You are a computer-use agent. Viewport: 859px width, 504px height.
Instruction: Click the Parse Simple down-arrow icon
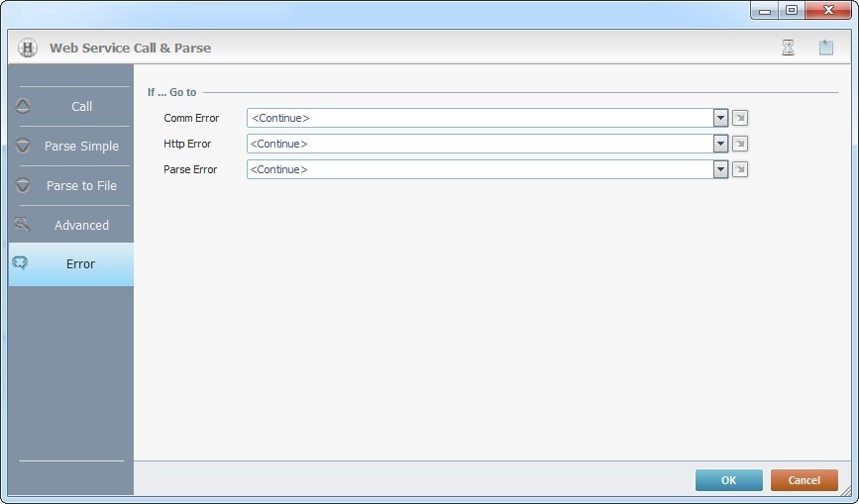[24, 146]
